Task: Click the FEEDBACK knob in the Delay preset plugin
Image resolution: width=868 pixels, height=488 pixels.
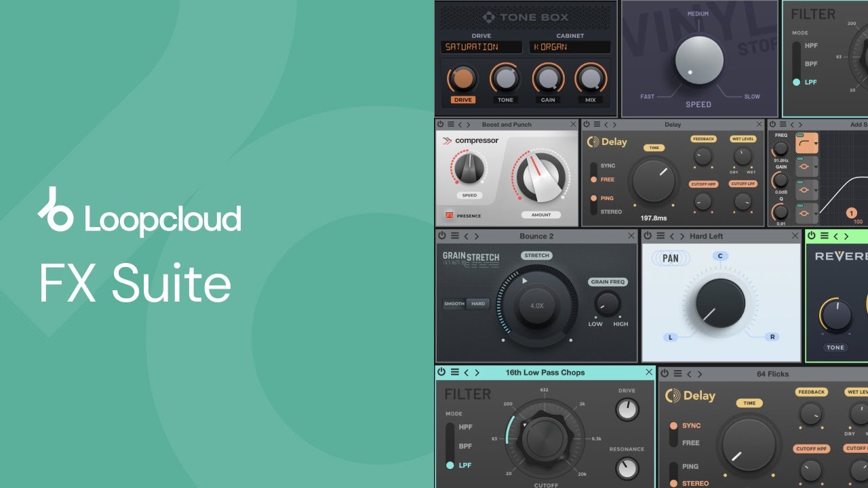Action: point(703,157)
